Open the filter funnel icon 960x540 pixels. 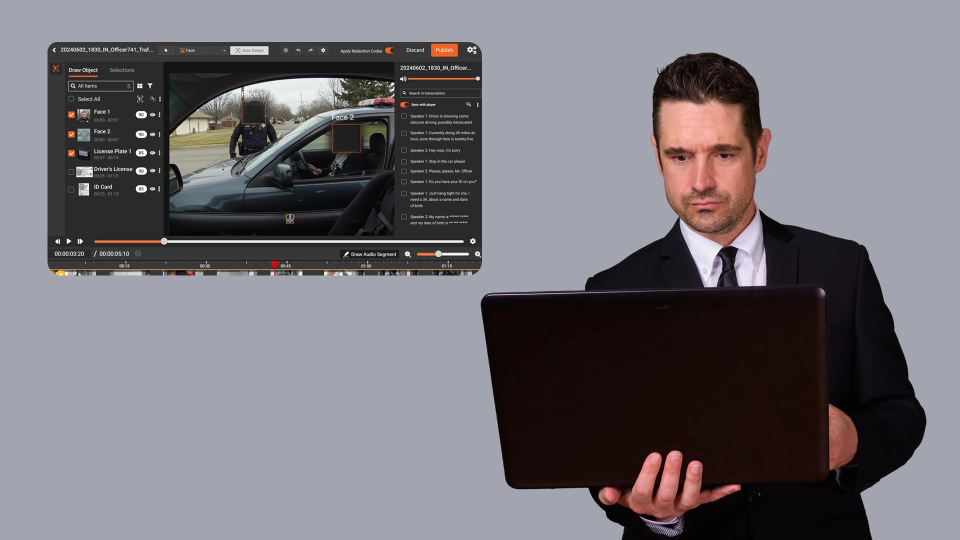150,86
